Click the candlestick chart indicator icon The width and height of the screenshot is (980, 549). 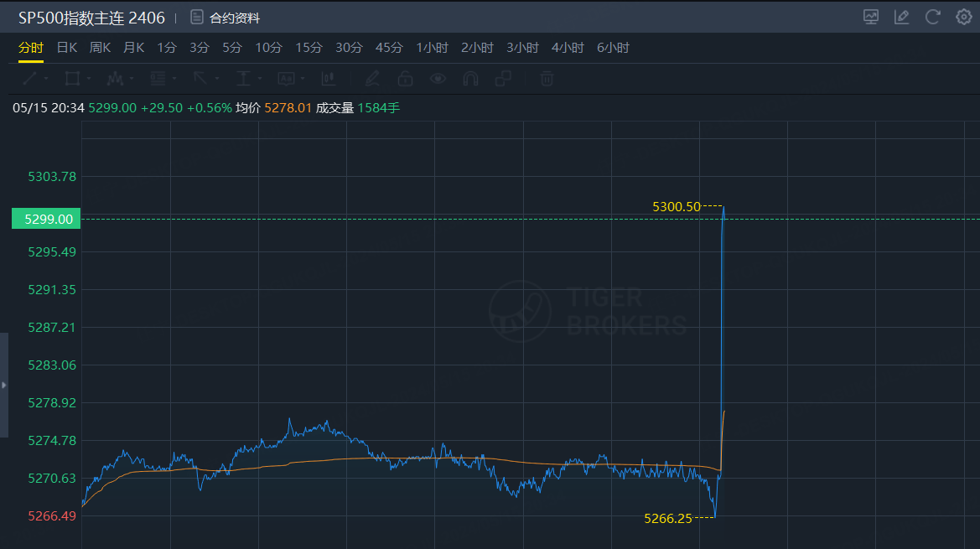tap(328, 78)
